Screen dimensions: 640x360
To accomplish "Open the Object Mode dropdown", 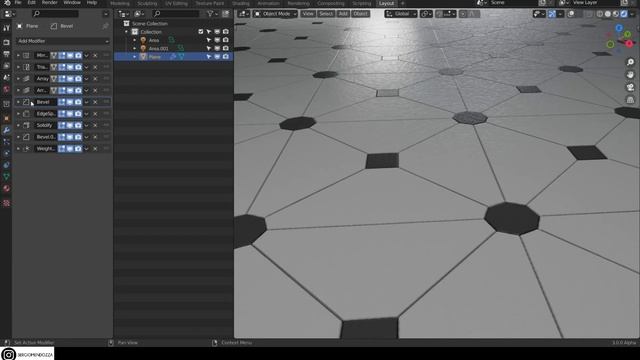I will (x=275, y=14).
